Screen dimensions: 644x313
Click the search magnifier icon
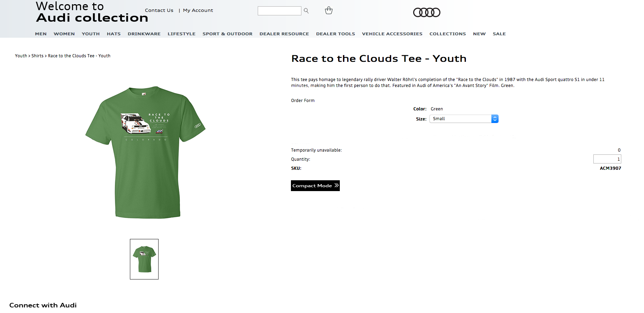pos(306,11)
